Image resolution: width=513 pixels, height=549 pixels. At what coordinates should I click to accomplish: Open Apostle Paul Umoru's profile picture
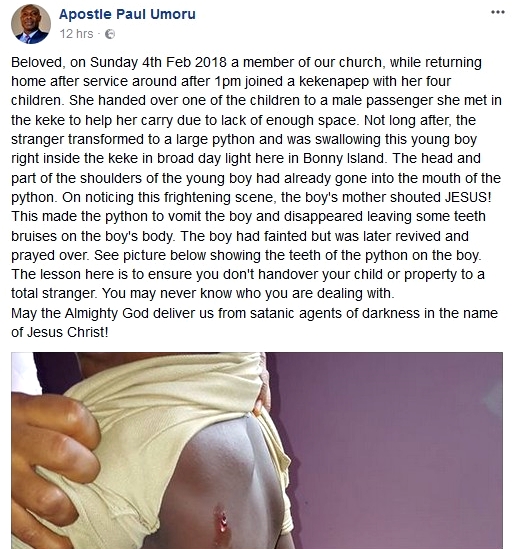31,24
